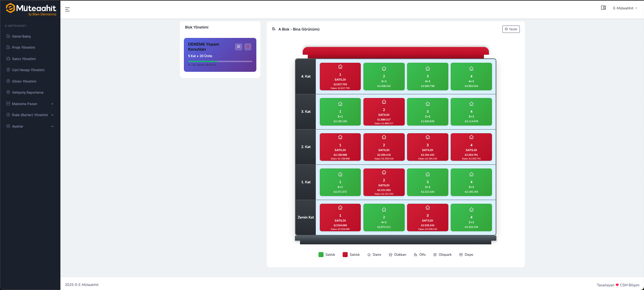
Task: Click the green Satılık legend swatch
Action: 321,254
